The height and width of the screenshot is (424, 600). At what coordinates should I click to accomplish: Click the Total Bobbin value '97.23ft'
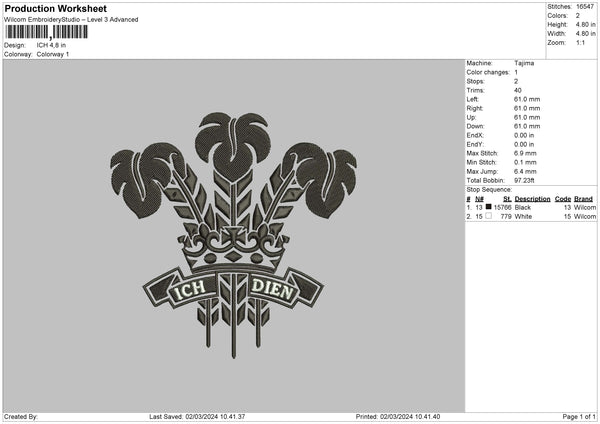pyautogui.click(x=524, y=181)
